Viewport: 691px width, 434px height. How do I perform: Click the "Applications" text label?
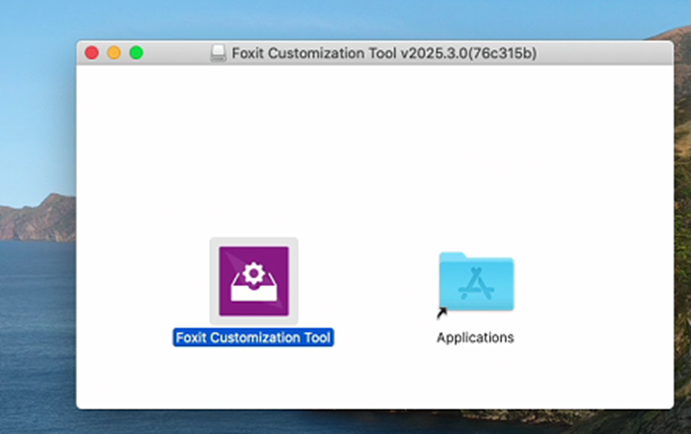[x=475, y=338]
